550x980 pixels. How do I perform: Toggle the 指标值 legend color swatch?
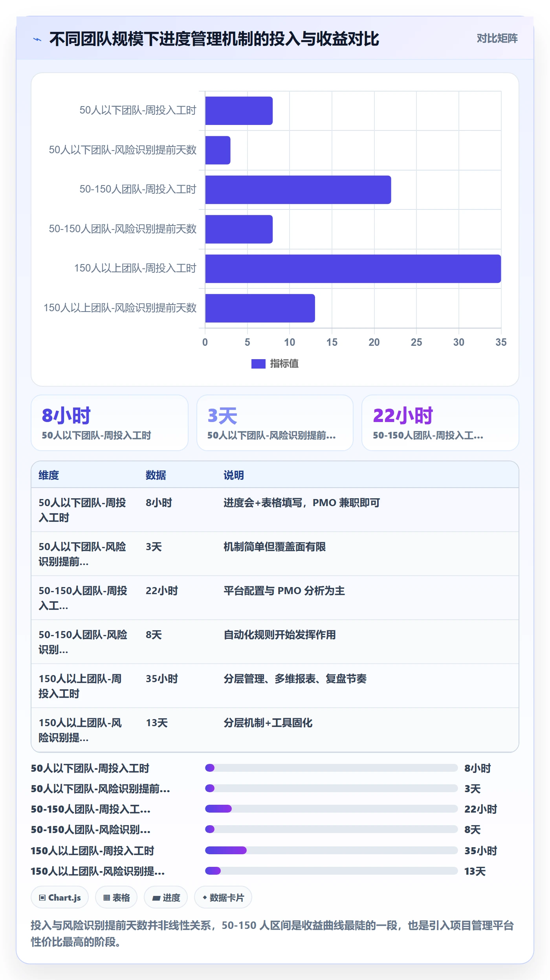(x=258, y=364)
